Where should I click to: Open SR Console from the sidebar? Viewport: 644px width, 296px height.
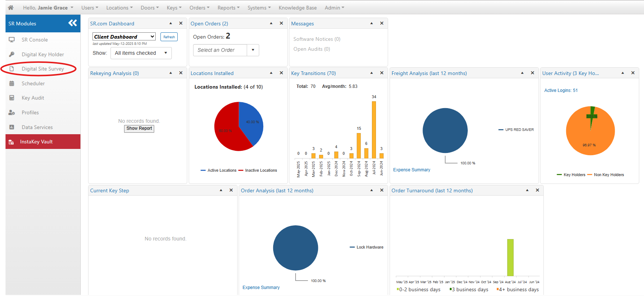click(x=35, y=40)
